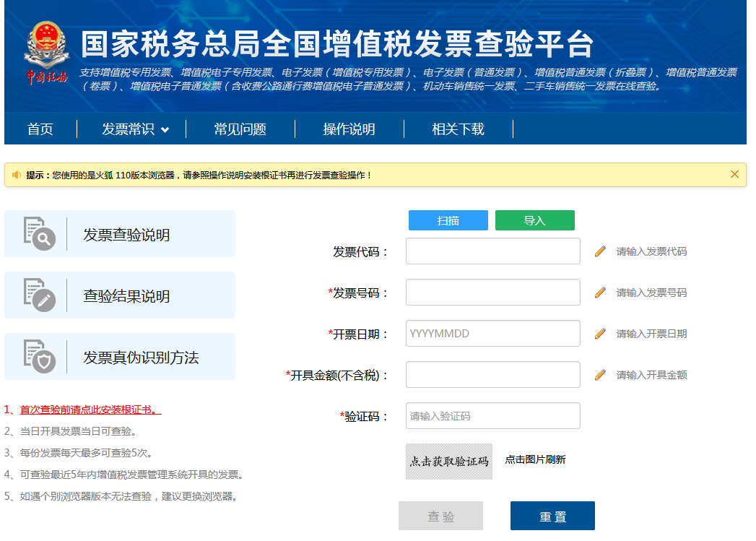Go to the 首页 menu item
Viewport: 756px width, 541px height.
(x=40, y=129)
